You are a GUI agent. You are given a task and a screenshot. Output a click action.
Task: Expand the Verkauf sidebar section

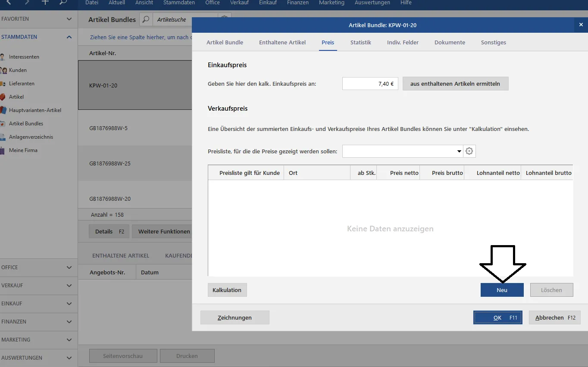[69, 286]
